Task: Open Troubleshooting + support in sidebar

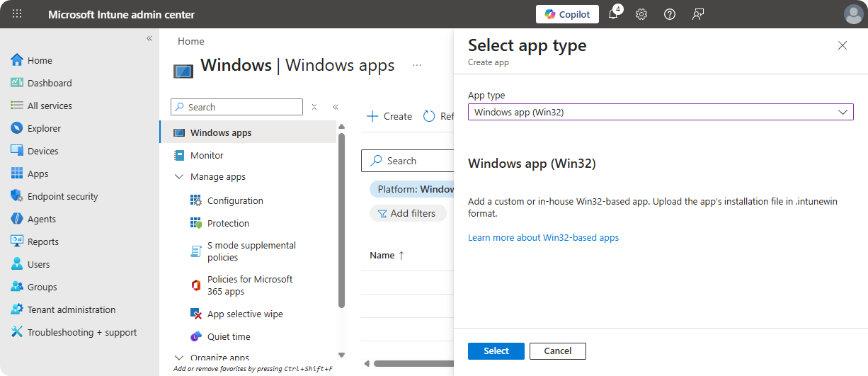Action: coord(81,332)
